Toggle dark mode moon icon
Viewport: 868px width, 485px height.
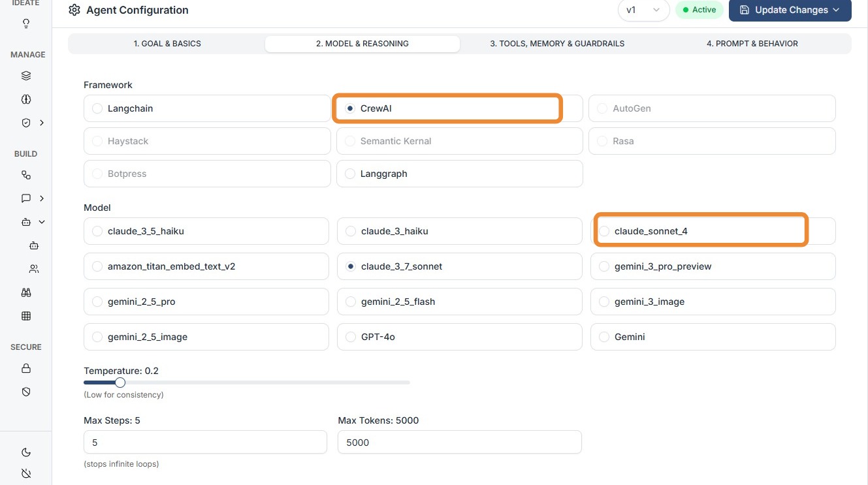click(26, 452)
